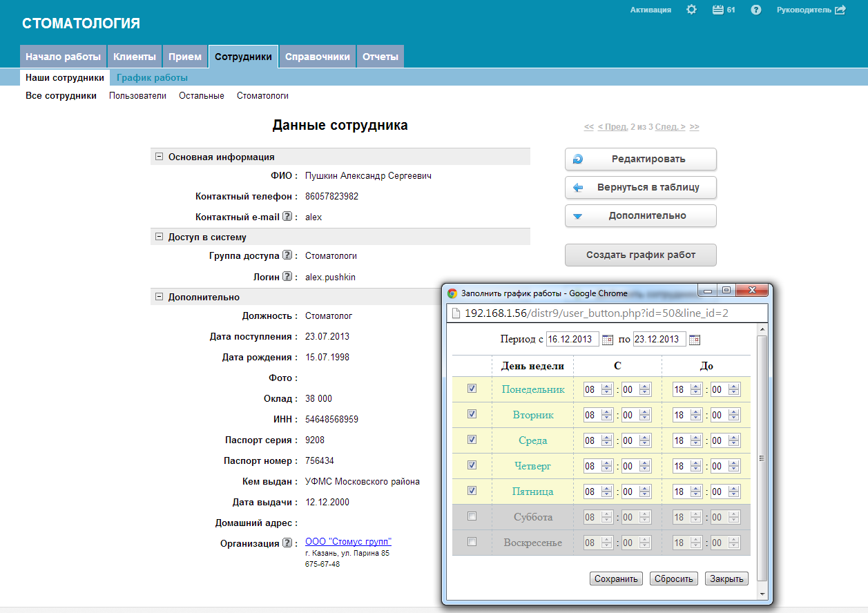
Task: Uncheck the Понедельник checkbox
Action: point(472,389)
